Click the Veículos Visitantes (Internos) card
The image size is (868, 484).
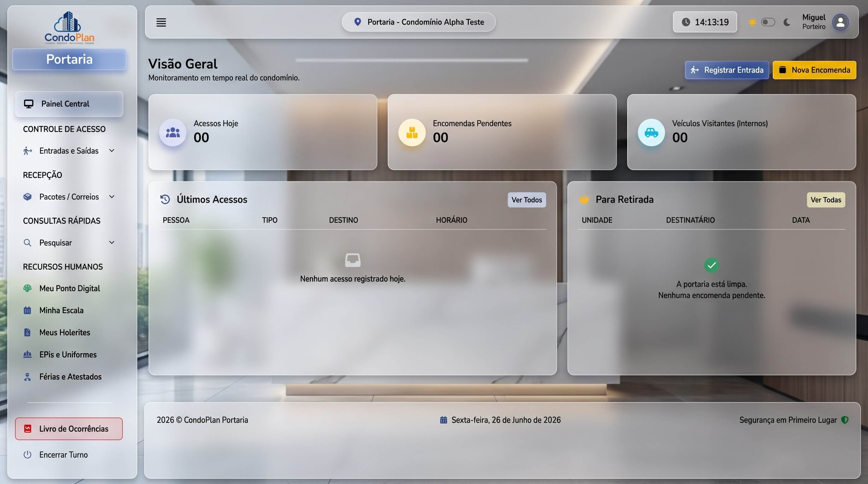pos(741,132)
